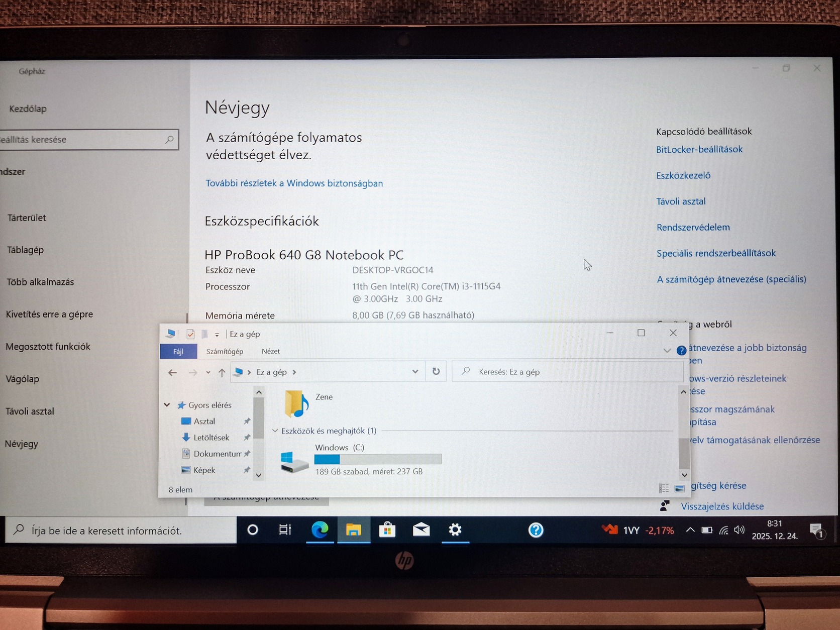
Task: Open Rendszervédelem link
Action: pos(693,228)
